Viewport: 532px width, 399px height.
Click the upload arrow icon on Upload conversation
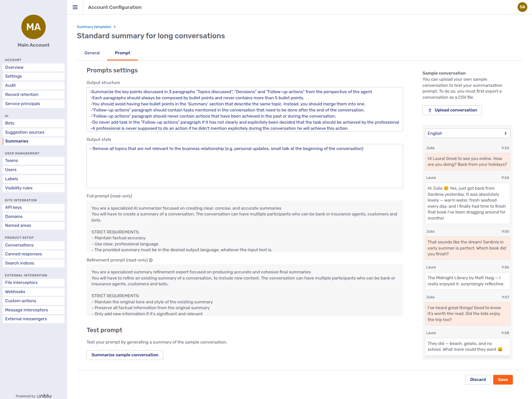[430, 110]
